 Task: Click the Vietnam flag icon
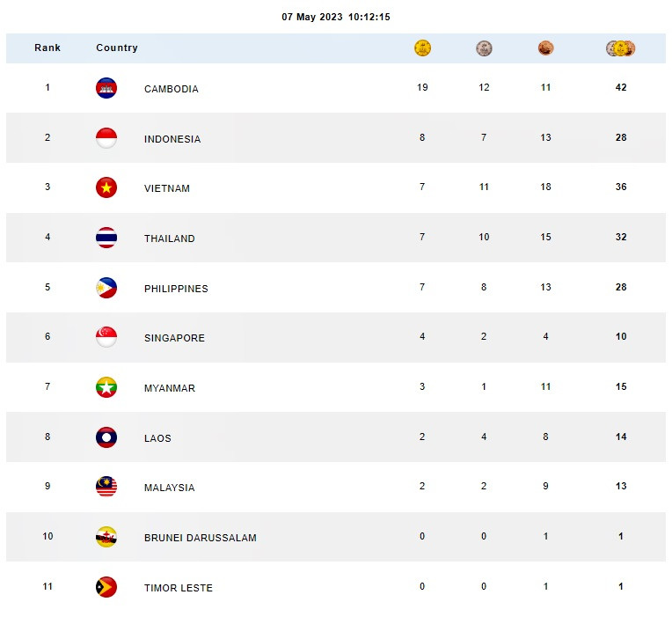point(106,187)
